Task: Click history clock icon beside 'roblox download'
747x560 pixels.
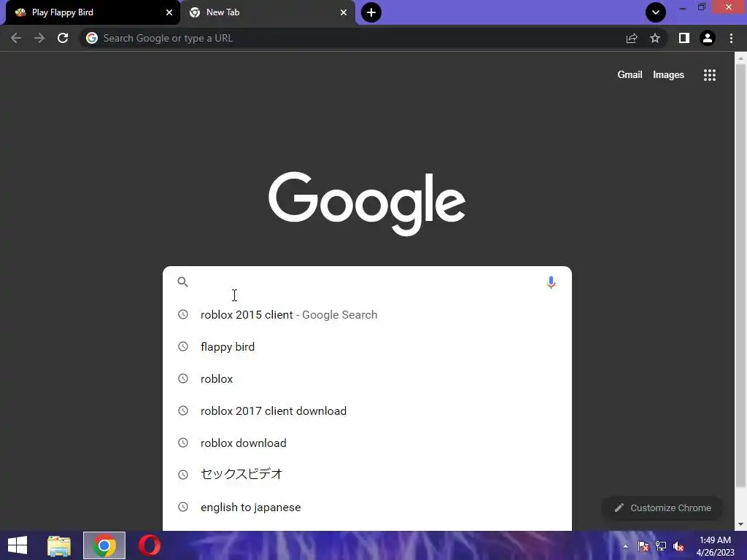Action: click(183, 443)
